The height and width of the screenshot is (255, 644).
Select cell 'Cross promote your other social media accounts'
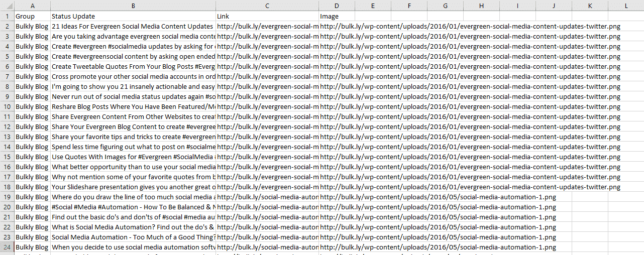133,76
